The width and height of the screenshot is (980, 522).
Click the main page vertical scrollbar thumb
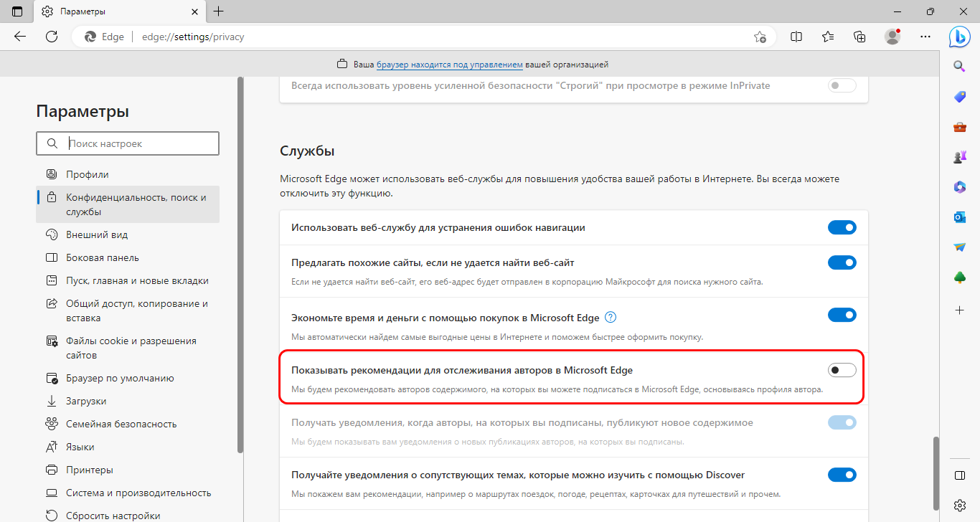pos(935,473)
